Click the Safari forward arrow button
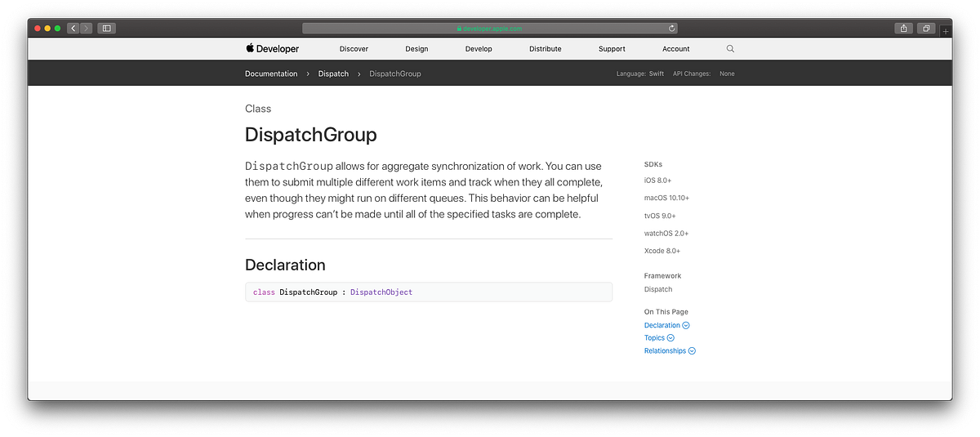 point(87,28)
